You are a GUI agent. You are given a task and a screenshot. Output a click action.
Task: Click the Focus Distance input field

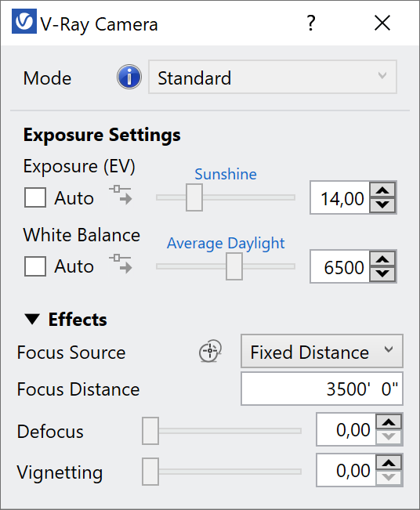(322, 389)
